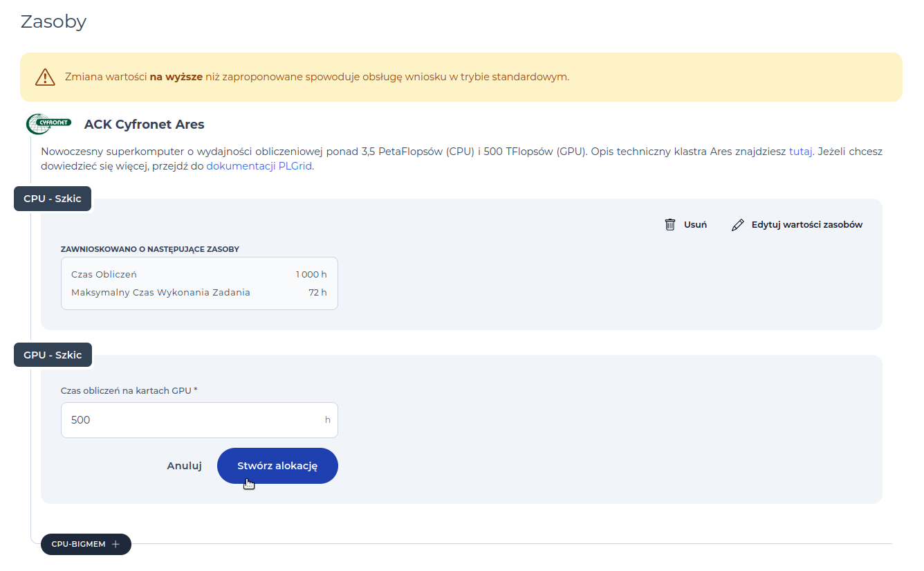924x571 pixels.
Task: Click the 1 000 h value
Action: click(311, 275)
